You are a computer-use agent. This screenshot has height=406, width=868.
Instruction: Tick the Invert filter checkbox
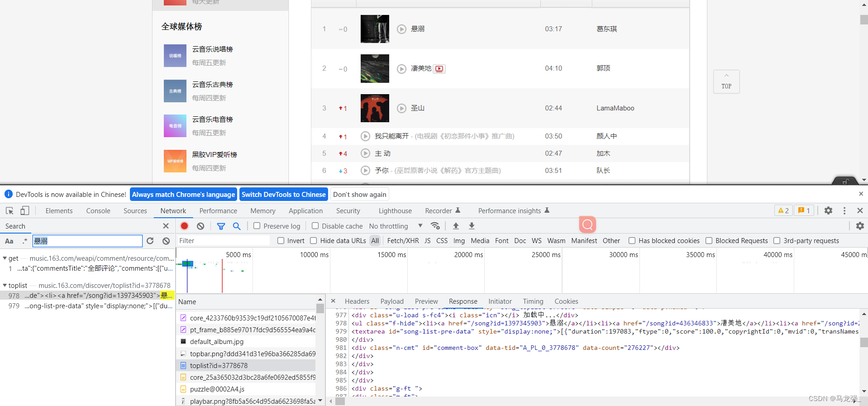281,241
